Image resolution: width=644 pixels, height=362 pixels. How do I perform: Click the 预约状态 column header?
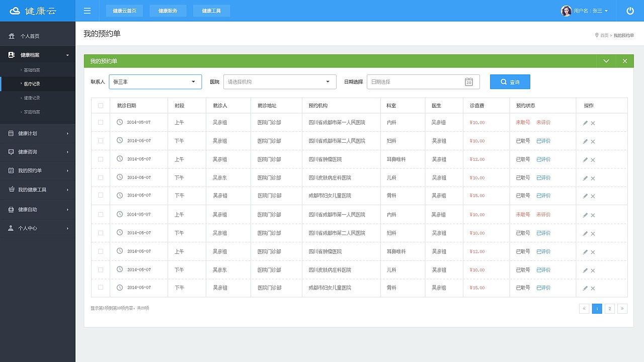pyautogui.click(x=526, y=106)
